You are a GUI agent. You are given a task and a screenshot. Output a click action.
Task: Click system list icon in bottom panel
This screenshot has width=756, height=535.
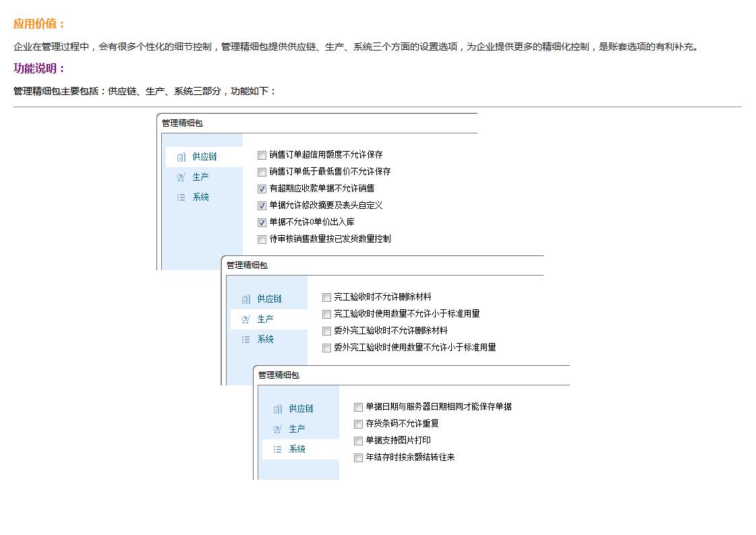click(278, 449)
